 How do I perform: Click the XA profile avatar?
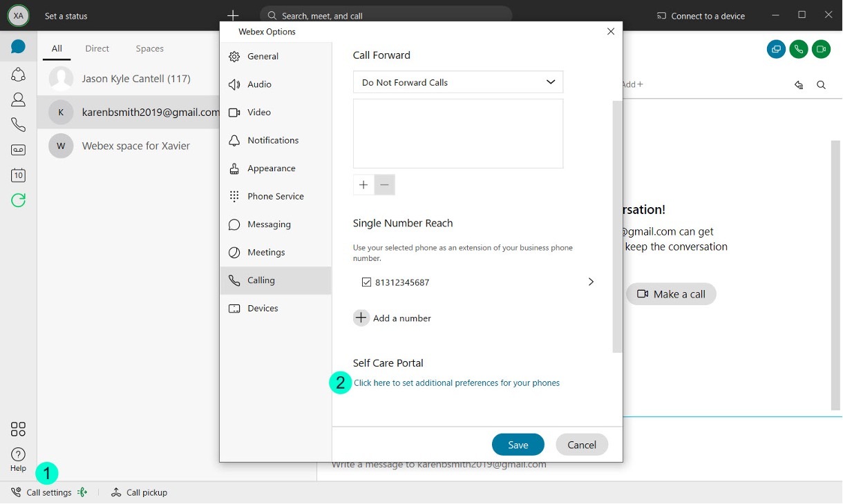pyautogui.click(x=18, y=15)
